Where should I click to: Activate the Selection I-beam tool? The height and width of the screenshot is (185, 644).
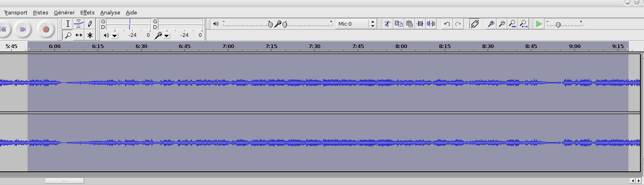click(x=68, y=24)
